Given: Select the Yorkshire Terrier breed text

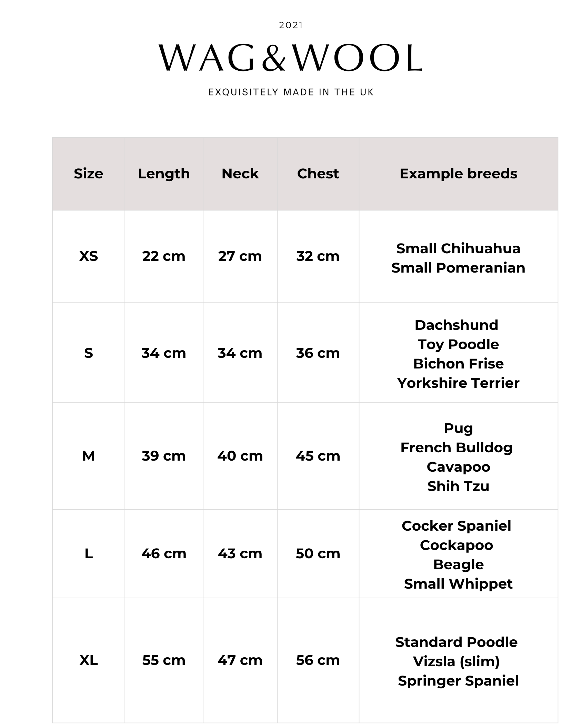Looking at the screenshot, I should click(x=458, y=383).
